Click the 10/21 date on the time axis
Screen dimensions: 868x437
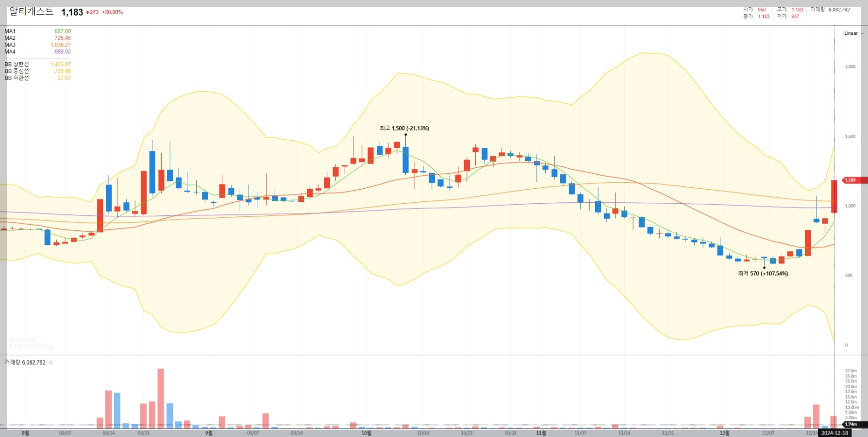(467, 433)
